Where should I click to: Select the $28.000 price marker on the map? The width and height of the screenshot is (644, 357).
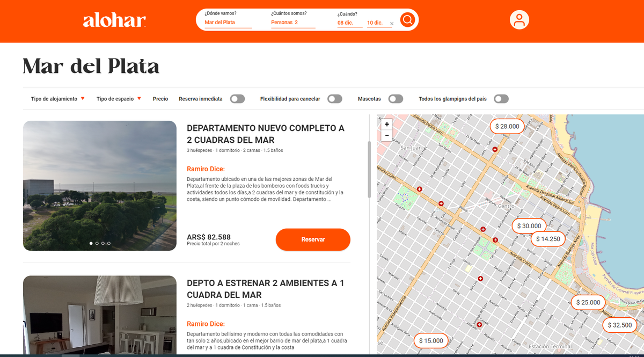point(507,126)
